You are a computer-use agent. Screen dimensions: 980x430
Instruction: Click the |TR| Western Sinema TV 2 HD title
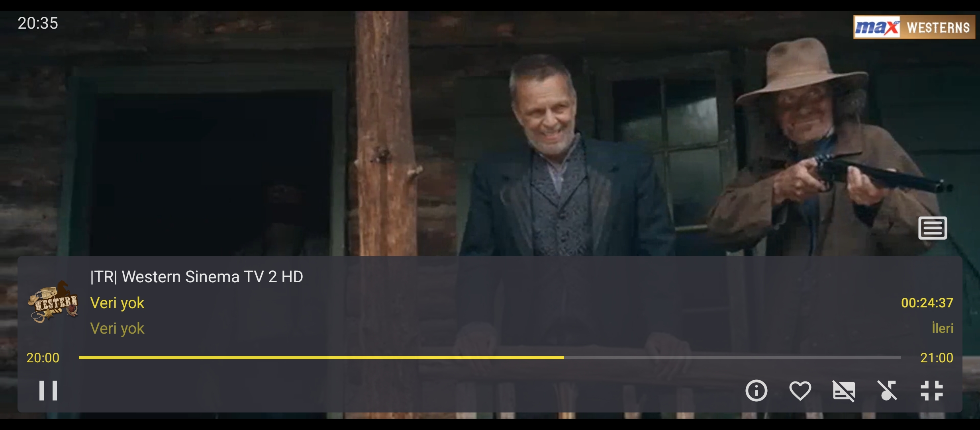tap(197, 277)
